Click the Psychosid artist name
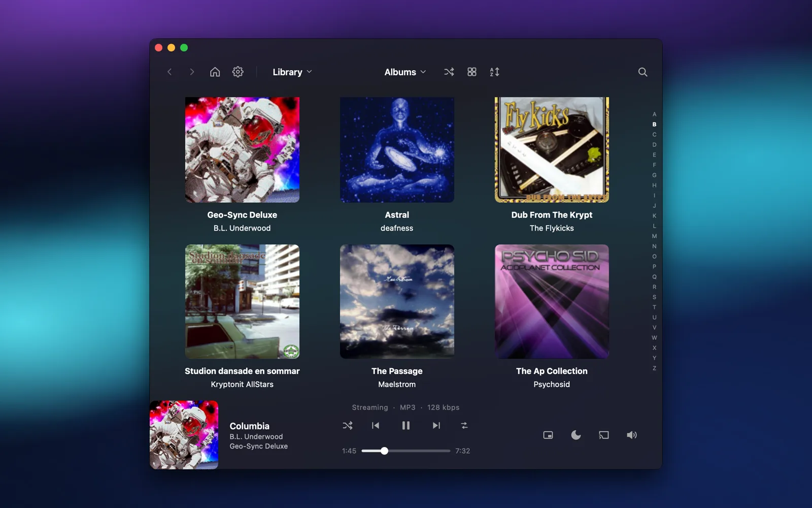 pyautogui.click(x=552, y=385)
